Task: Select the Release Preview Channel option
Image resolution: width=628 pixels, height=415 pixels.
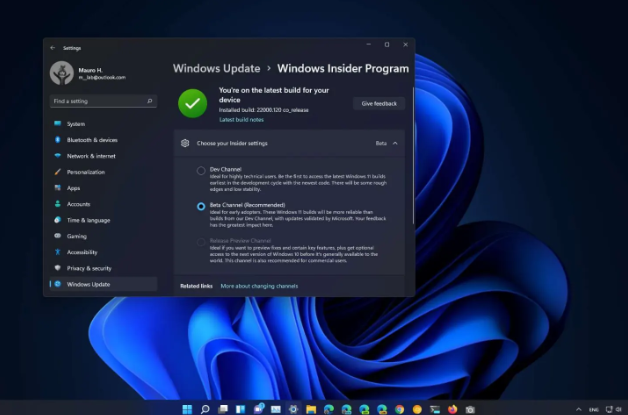Action: pos(201,242)
